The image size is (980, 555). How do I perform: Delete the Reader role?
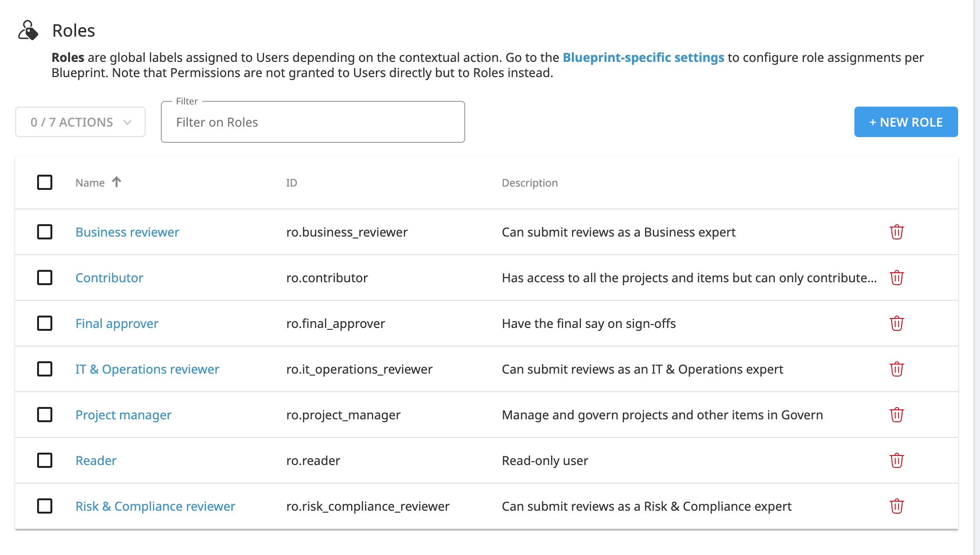point(896,460)
